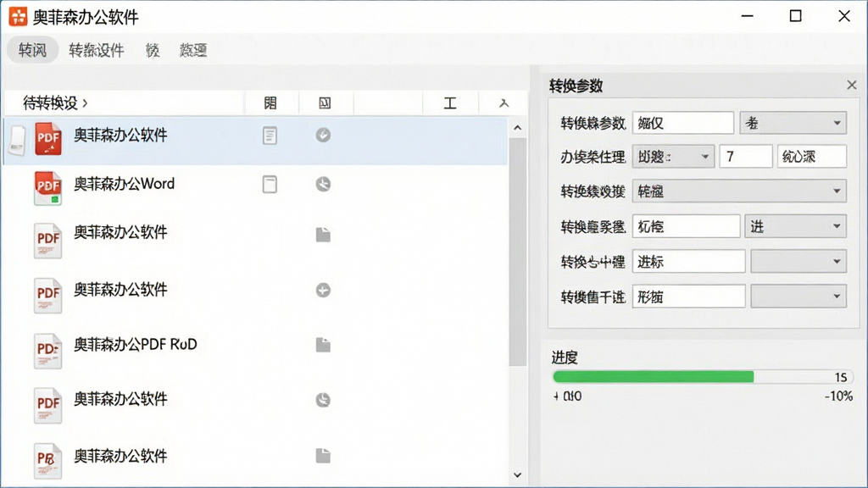868x488 pixels.
Task: Click the 转换参数 panel title
Action: click(576, 86)
